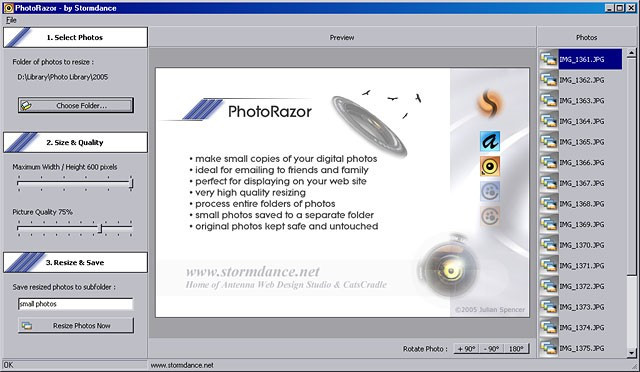The width and height of the screenshot is (640, 372).
Task: Select file name IMG_1368.JPG
Action: pyautogui.click(x=582, y=204)
